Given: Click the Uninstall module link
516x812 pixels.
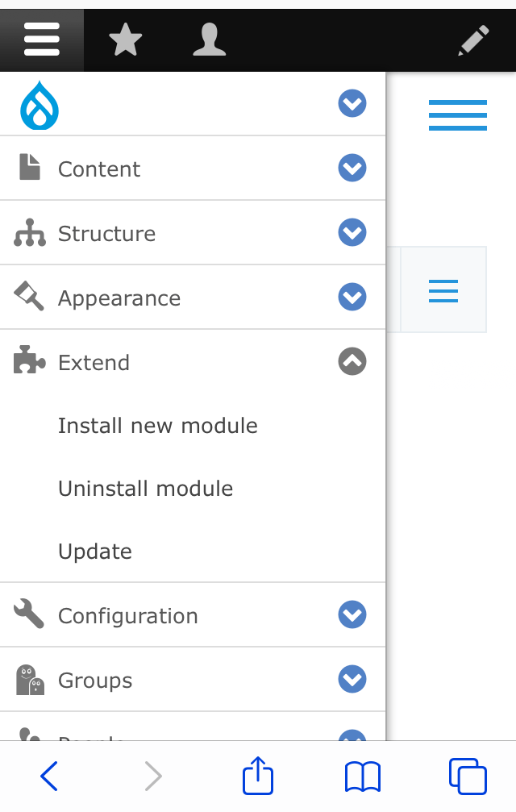Looking at the screenshot, I should [145, 489].
